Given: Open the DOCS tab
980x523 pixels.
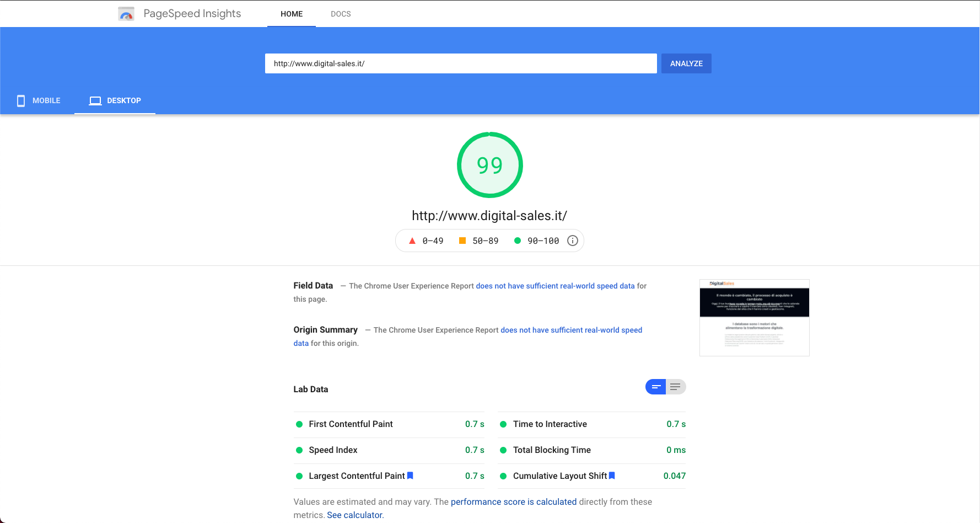Looking at the screenshot, I should tap(341, 14).
